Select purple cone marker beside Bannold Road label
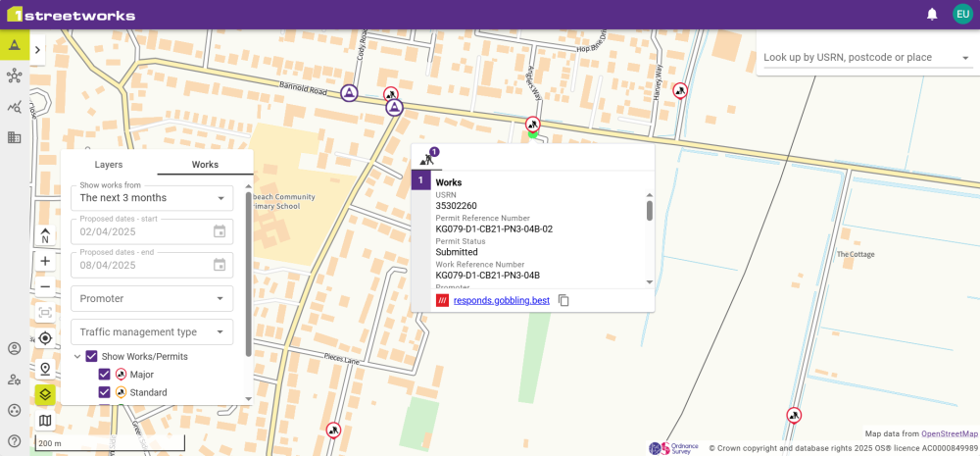The width and height of the screenshot is (980, 456). 349,93
